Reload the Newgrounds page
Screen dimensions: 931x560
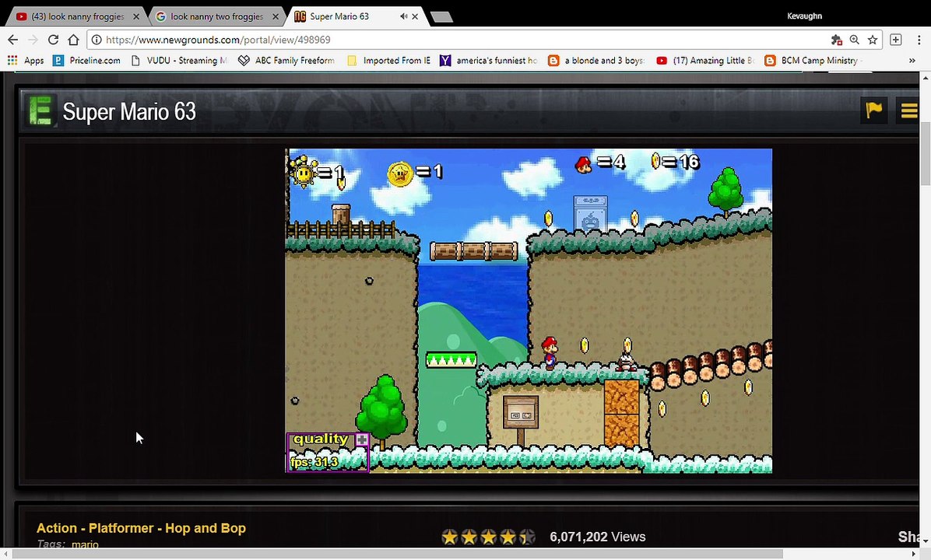(x=54, y=40)
